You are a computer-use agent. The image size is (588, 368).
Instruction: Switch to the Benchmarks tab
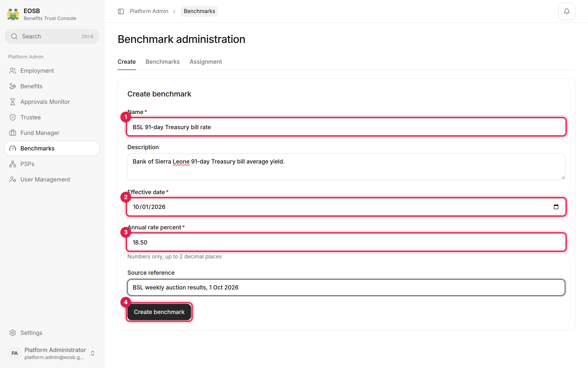click(x=163, y=62)
